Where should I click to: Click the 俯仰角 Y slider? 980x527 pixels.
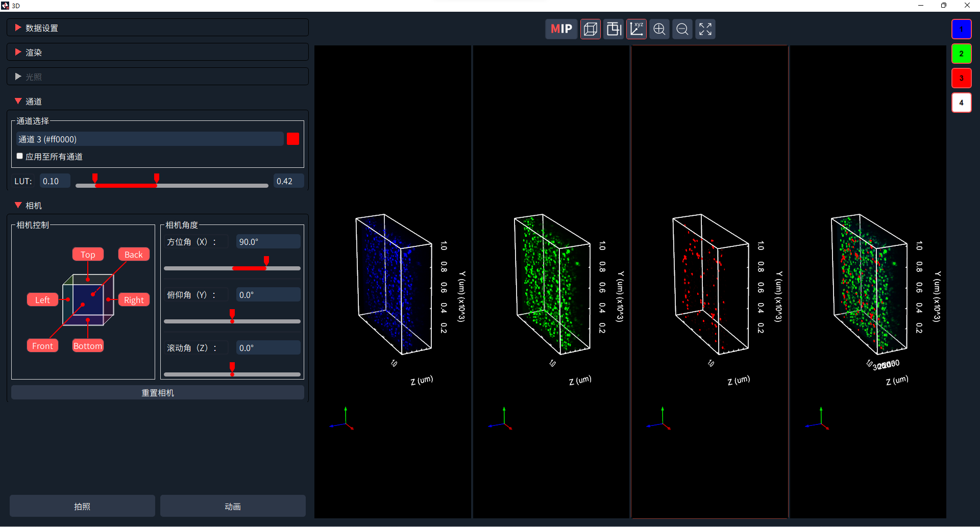pyautogui.click(x=232, y=321)
